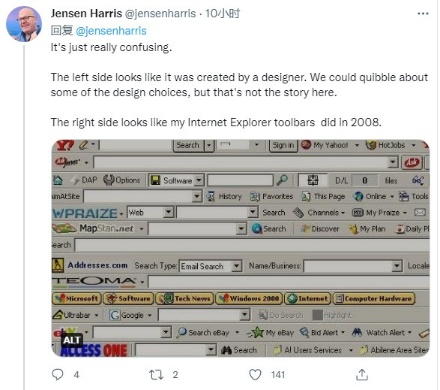Click magnifier icon in DAP toolbar
440x390 pixels.
click(282, 180)
